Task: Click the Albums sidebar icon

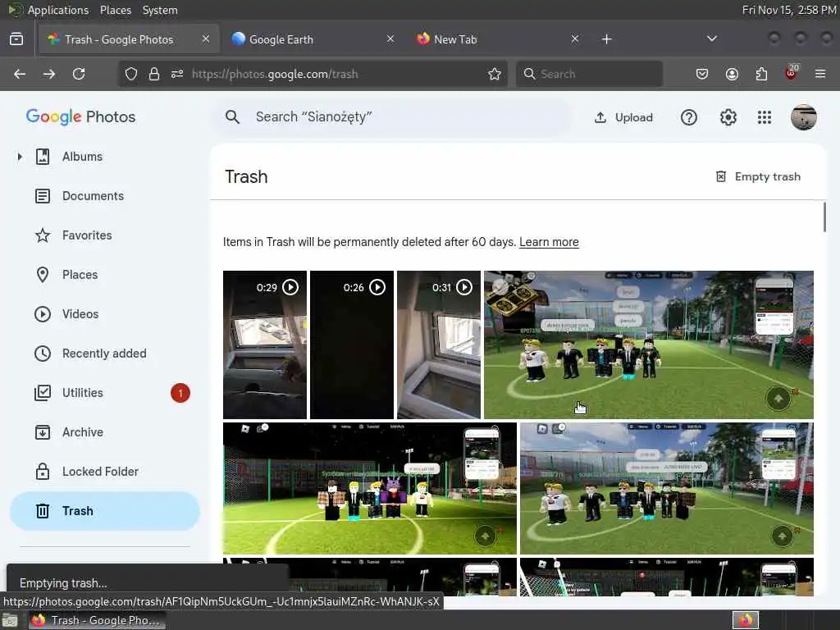Action: pos(43,157)
